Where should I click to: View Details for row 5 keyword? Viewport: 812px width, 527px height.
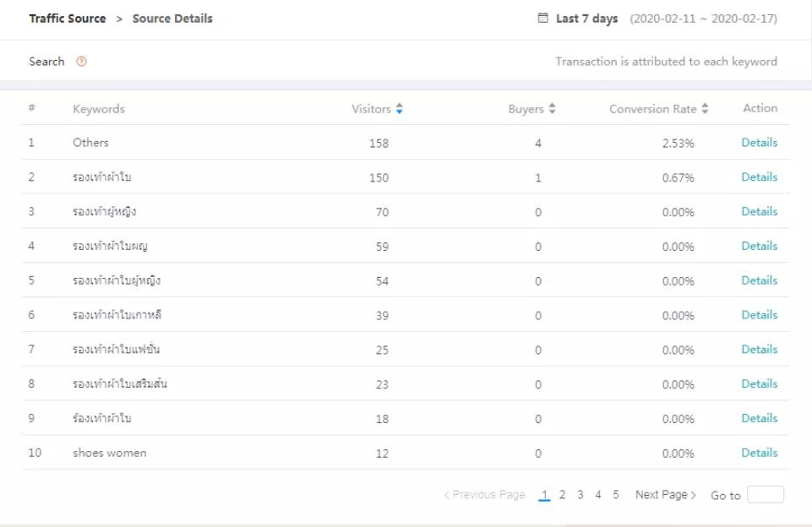pyautogui.click(x=759, y=280)
